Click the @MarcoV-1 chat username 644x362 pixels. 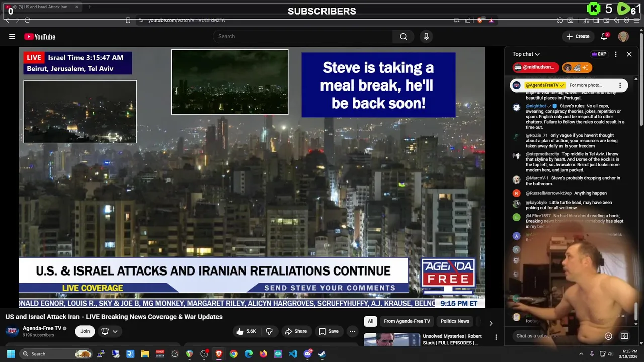coord(537,178)
